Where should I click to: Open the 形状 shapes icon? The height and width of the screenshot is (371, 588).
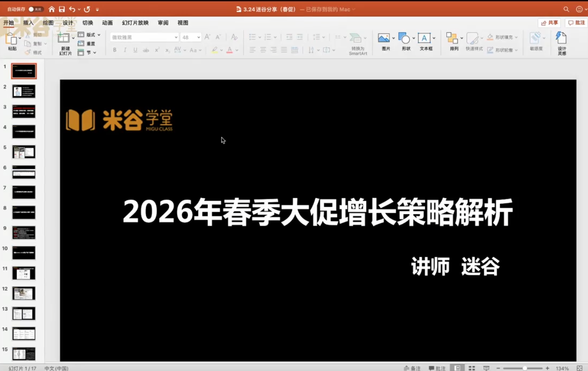click(x=404, y=39)
